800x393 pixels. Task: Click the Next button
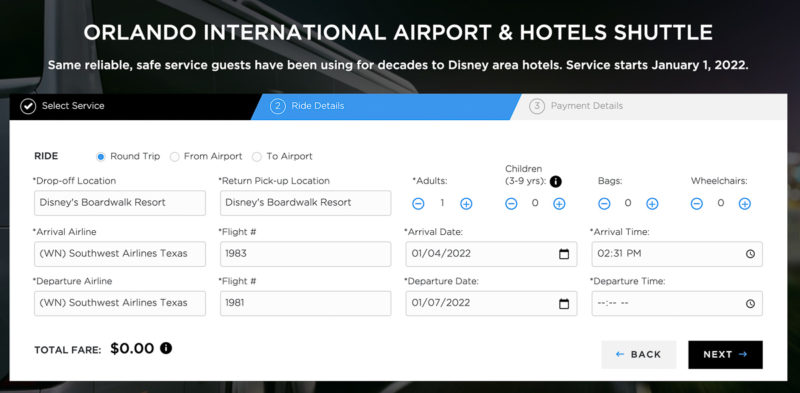pos(725,355)
